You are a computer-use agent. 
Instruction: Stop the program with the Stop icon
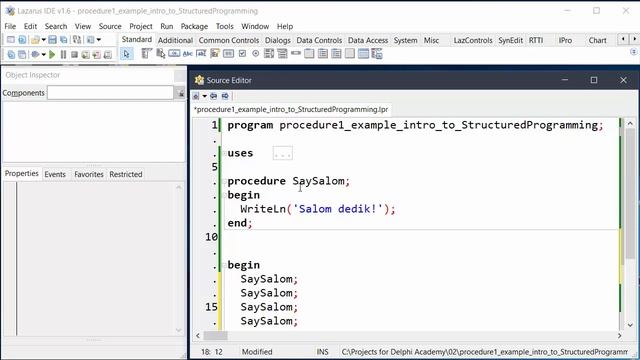[x=74, y=54]
